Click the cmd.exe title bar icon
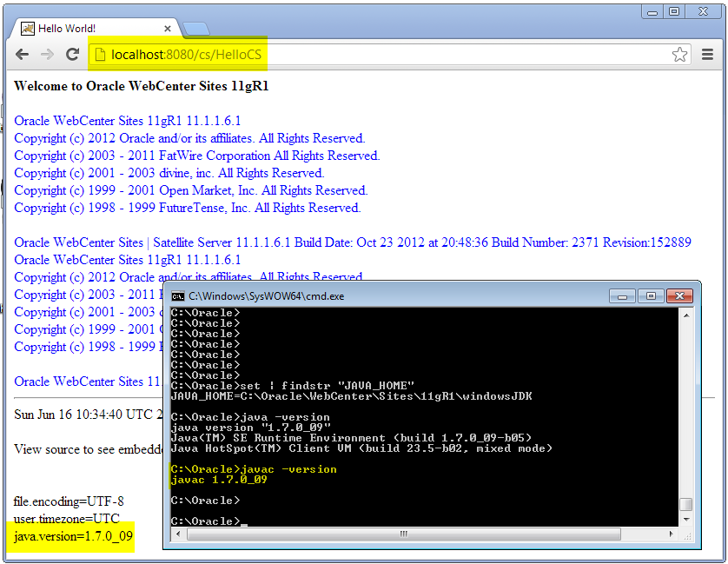The height and width of the screenshot is (564, 728). [x=177, y=296]
